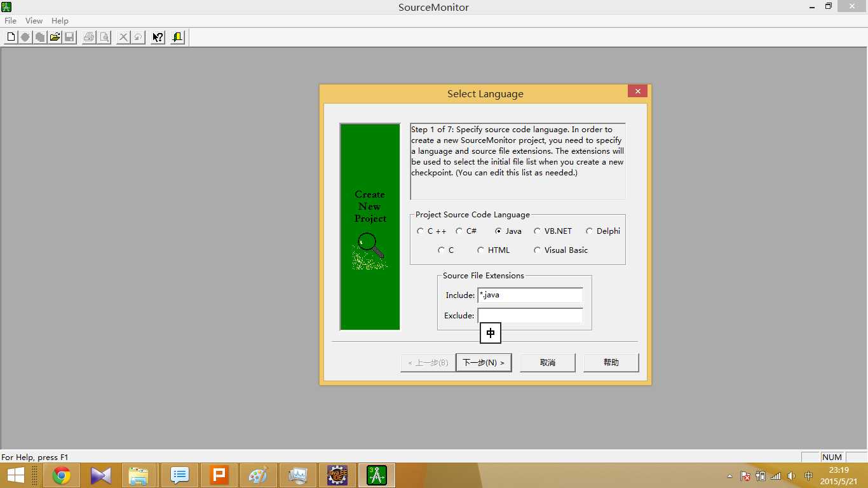Screen dimensions: 868x488
Task: Click the 取消 cancel button
Action: (548, 363)
